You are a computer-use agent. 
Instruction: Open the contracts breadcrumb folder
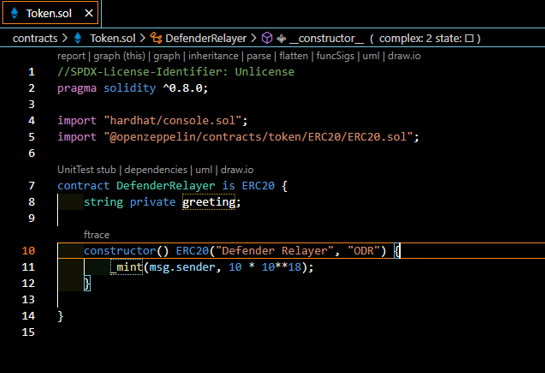[x=35, y=38]
